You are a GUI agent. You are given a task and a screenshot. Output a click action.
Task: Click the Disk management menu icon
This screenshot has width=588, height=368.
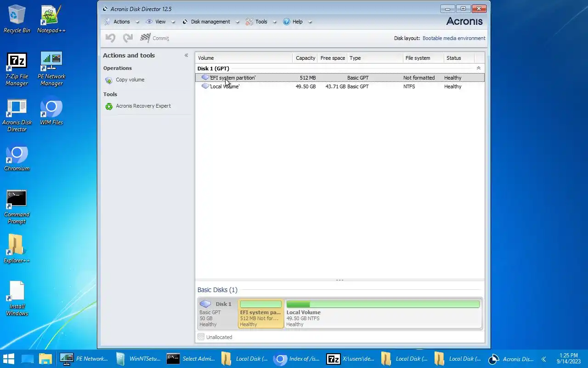[x=185, y=22]
